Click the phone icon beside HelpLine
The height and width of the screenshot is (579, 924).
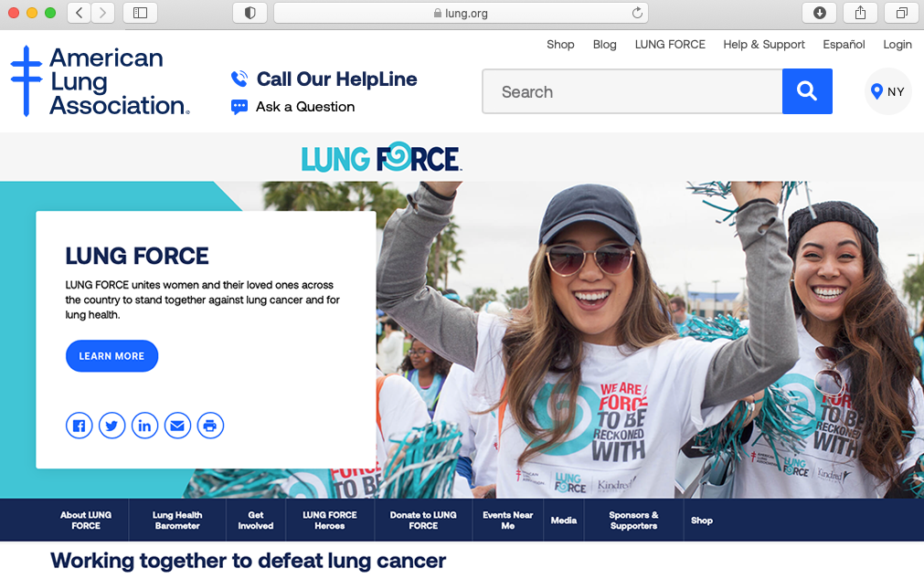pos(239,79)
